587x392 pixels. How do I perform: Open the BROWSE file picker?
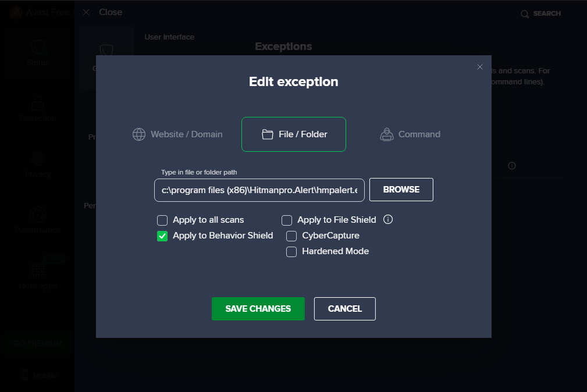point(401,190)
